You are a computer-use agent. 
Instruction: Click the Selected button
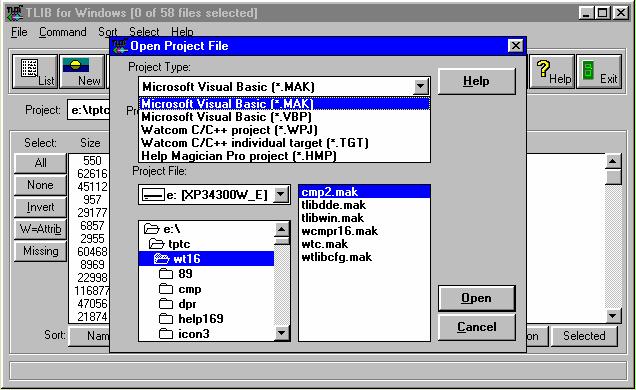click(584, 336)
